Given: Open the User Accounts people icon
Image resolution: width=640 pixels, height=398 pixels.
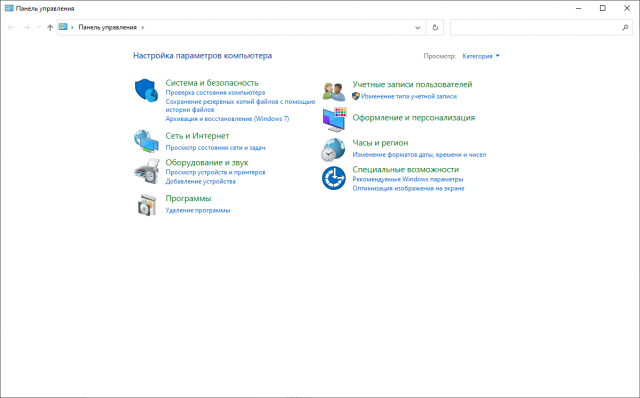Looking at the screenshot, I should 333,91.
